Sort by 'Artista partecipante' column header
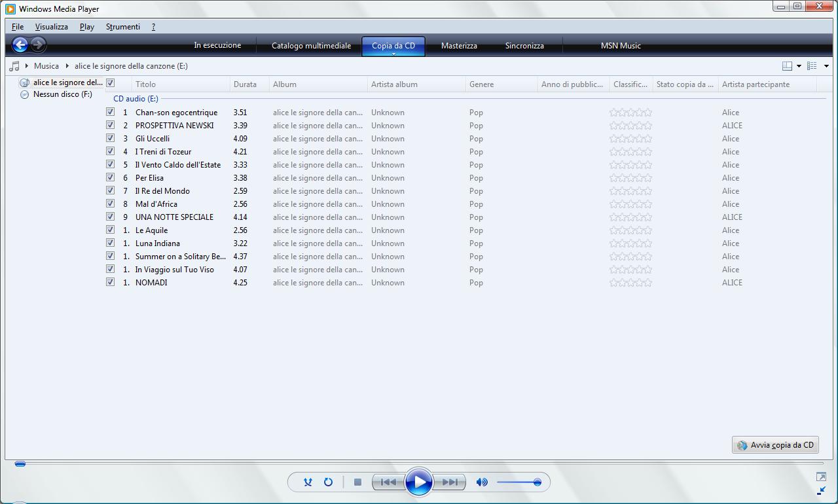 click(767, 84)
